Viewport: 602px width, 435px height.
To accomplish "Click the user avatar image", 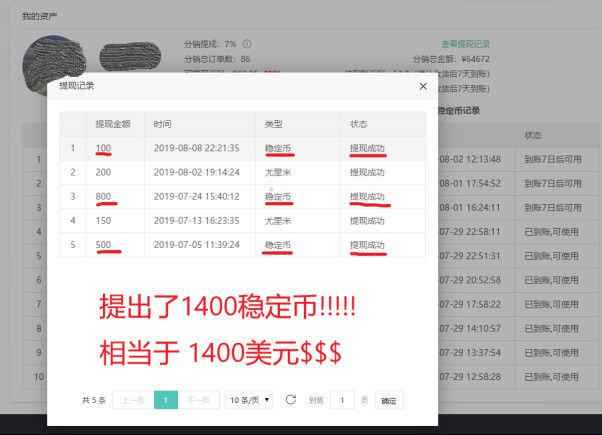I will point(57,62).
